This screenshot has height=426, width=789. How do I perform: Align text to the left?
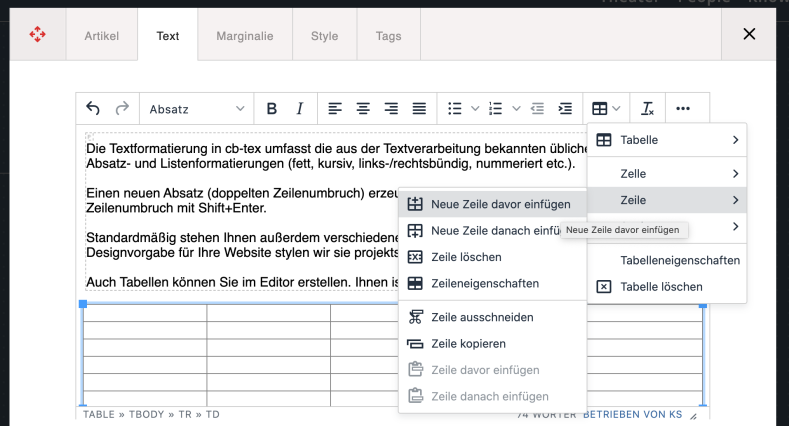[337, 109]
